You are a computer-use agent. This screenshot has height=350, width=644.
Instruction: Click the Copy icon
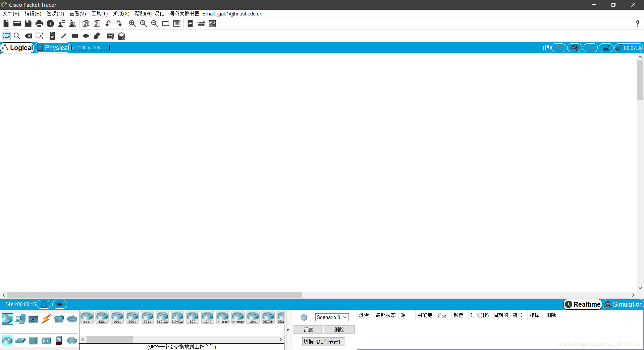[x=86, y=24]
